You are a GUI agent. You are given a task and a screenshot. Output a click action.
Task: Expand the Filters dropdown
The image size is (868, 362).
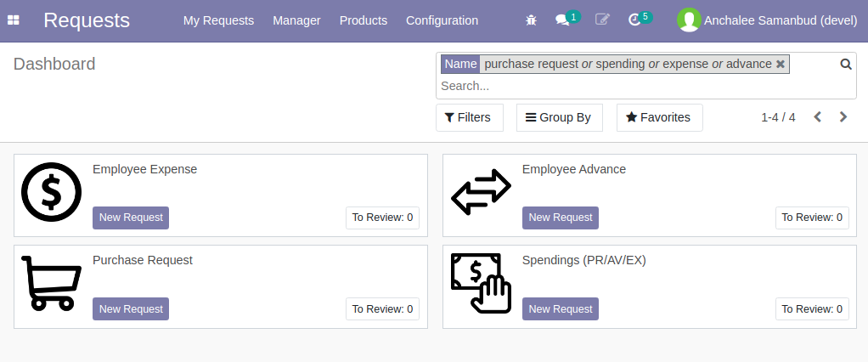tap(469, 117)
